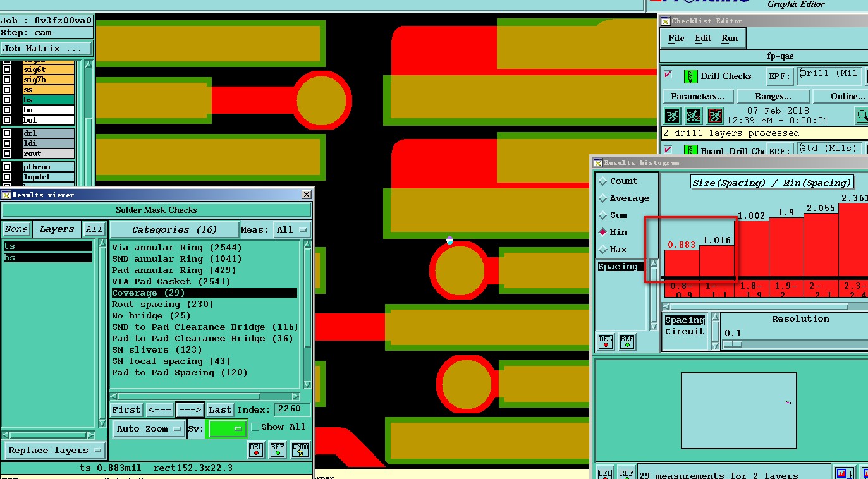Screen dimensions: 868x479
Task: Click DEL icon in Results viewer
Action: point(256,450)
